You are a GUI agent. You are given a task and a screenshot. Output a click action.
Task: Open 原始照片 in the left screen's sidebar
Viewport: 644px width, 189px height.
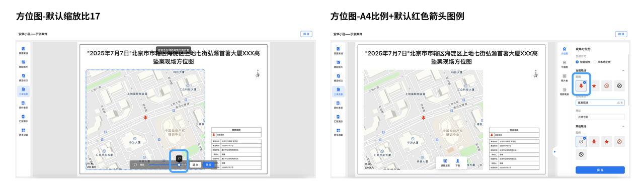click(23, 64)
